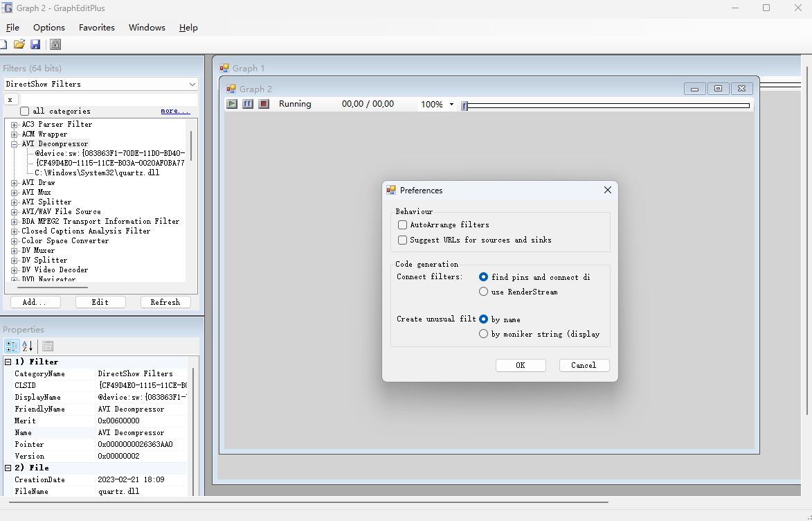The width and height of the screenshot is (812, 521).
Task: Sort Properties alphabetically
Action: (28, 346)
